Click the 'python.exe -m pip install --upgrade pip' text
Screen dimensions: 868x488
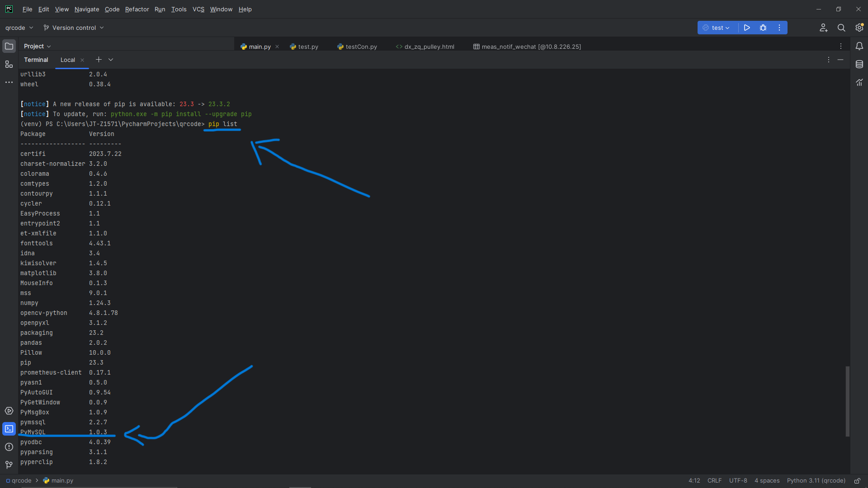[181, 114]
